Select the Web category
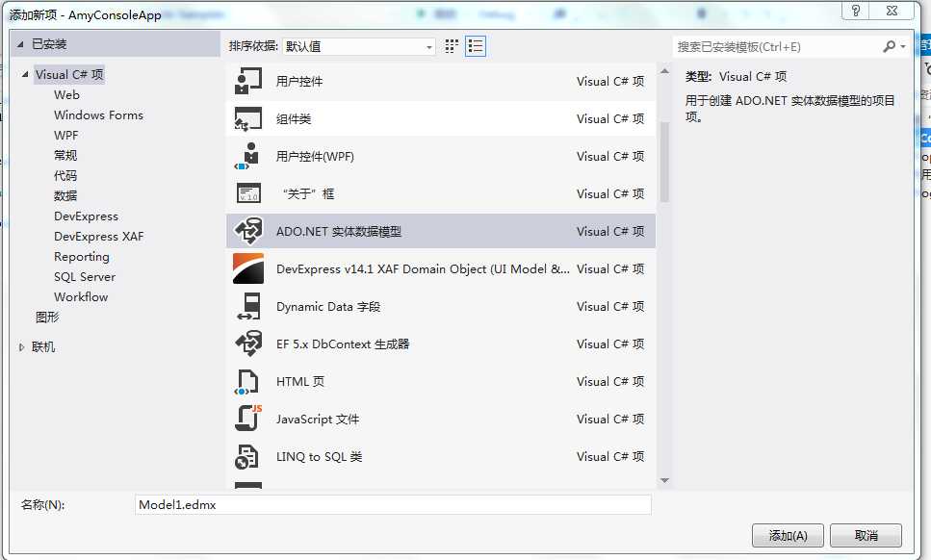The height and width of the screenshot is (560, 931). pyautogui.click(x=66, y=95)
